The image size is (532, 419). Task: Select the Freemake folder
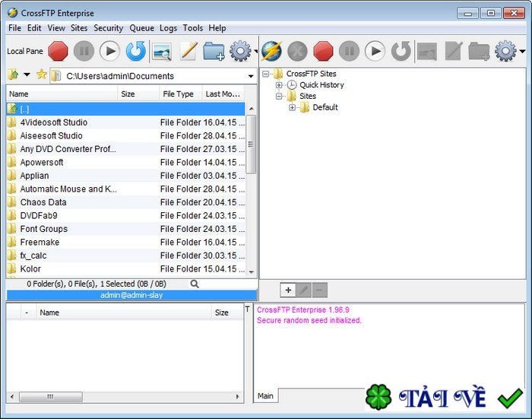pos(125,242)
